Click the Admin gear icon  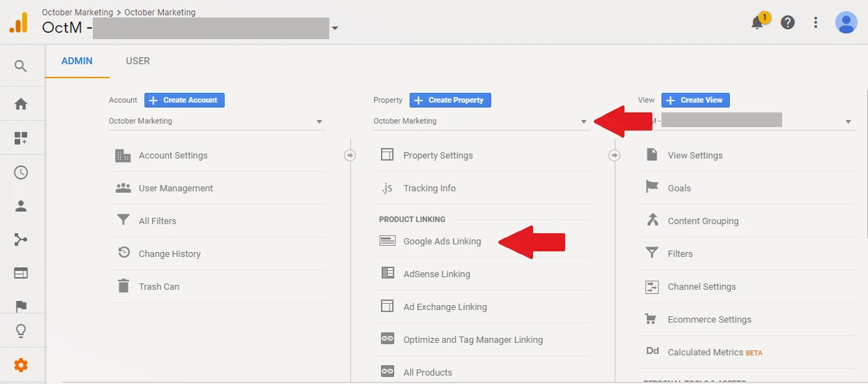tap(21, 365)
